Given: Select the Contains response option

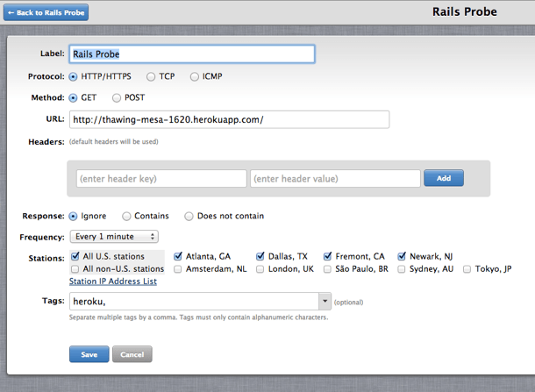Looking at the screenshot, I should [x=127, y=216].
